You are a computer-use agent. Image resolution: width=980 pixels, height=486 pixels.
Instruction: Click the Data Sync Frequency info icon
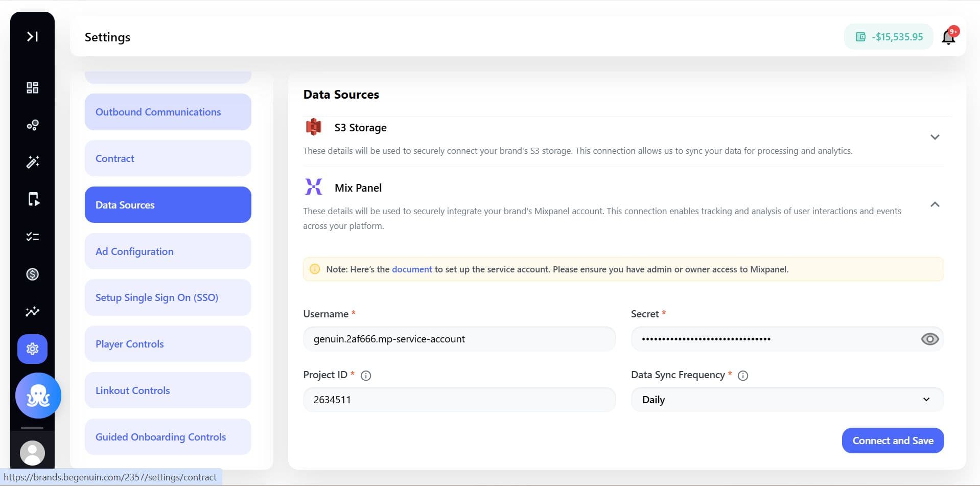coord(743,376)
